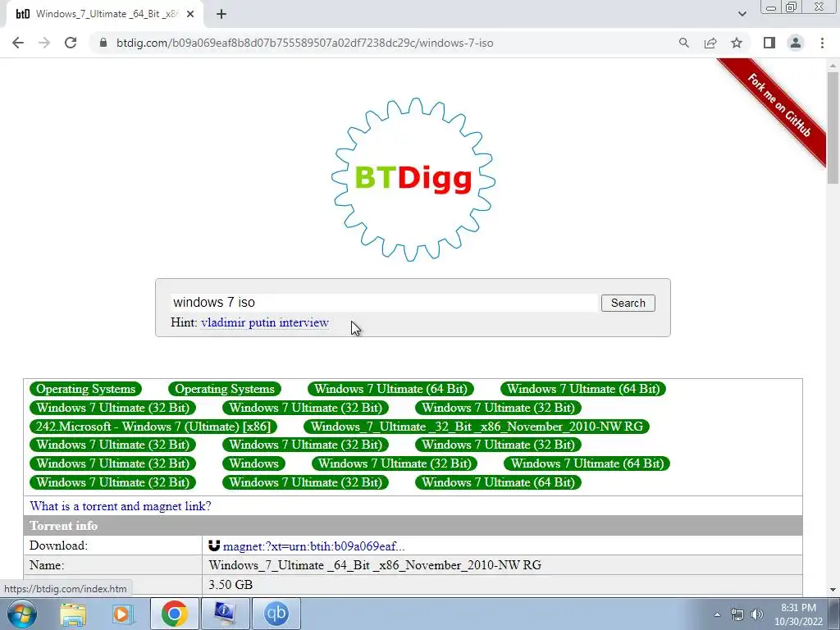Image resolution: width=840 pixels, height=630 pixels.
Task: Open the taskbar clock showing 8:31 PM
Action: click(798, 614)
